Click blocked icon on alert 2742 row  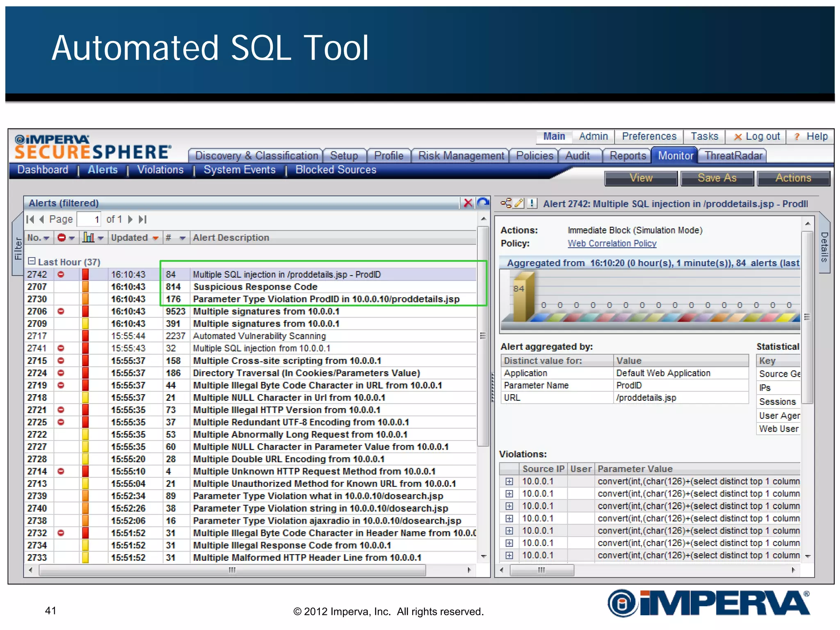[61, 274]
